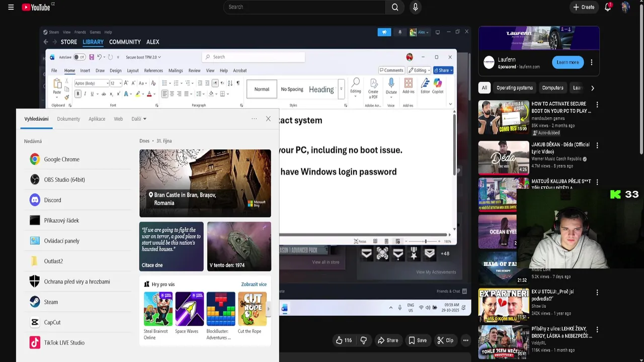This screenshot has height=362, width=644.
Task: Open Bran Castle Bing image card
Action: point(205,183)
